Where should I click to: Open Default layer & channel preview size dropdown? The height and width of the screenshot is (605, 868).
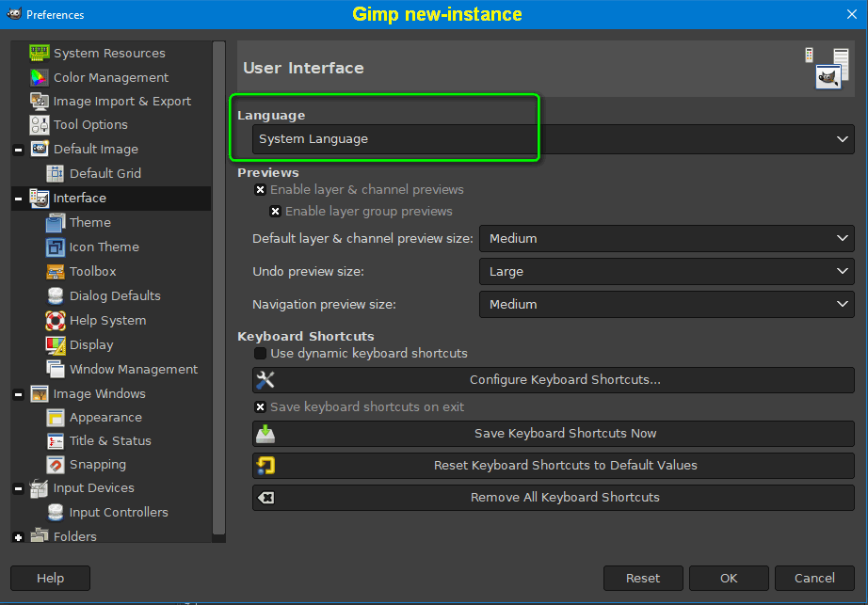coord(667,238)
